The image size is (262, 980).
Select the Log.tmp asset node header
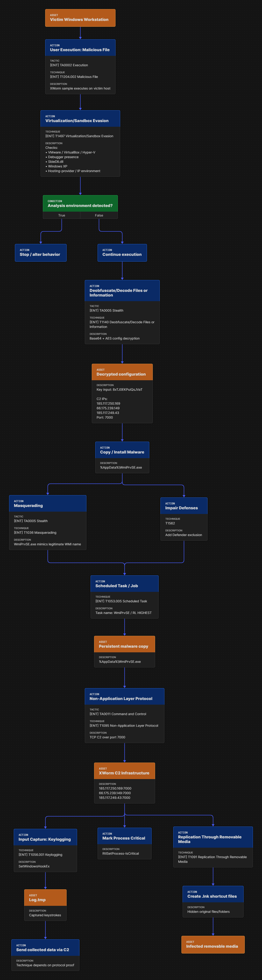45,898
